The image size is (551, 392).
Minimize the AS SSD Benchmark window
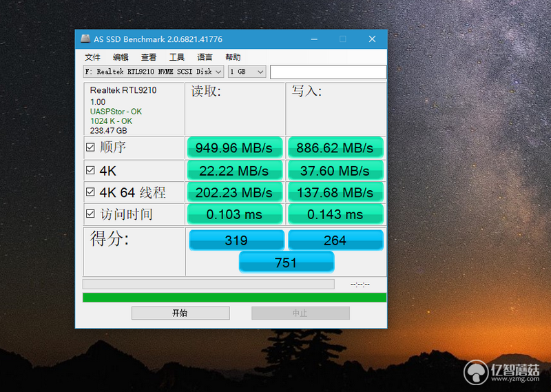pyautogui.click(x=314, y=39)
